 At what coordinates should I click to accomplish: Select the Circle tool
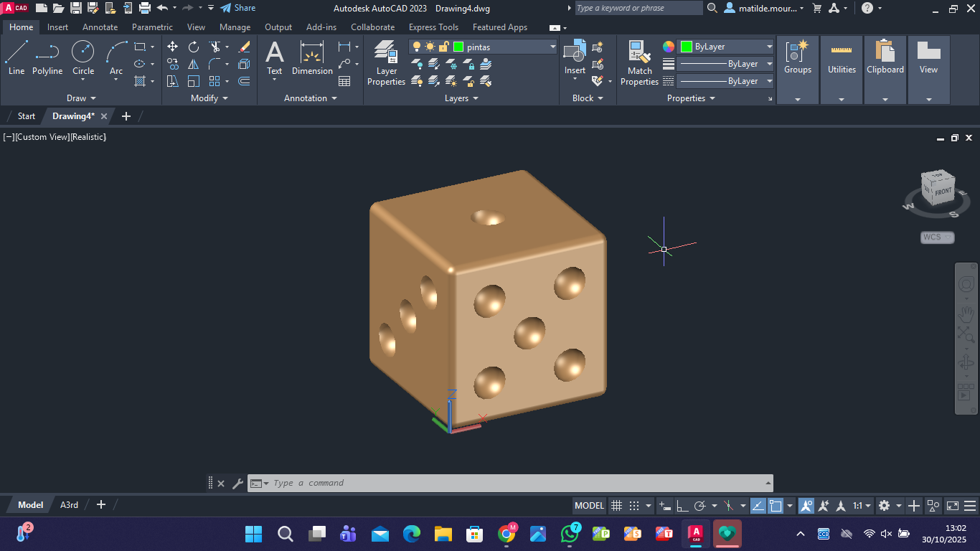click(x=83, y=57)
